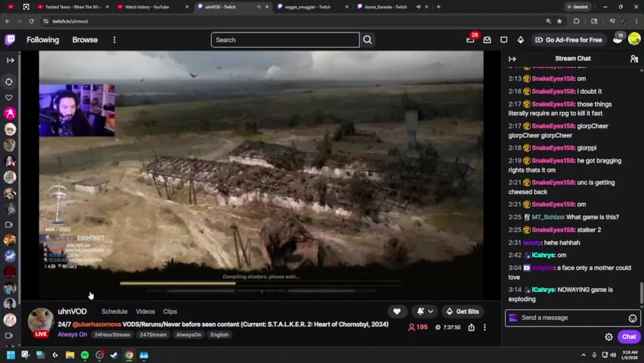Focus the Twitch Search field
644x363 pixels.
[x=285, y=40]
